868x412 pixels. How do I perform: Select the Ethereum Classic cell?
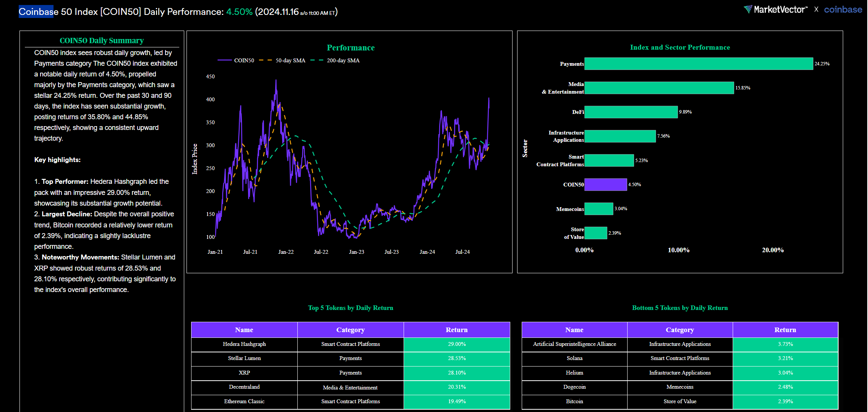[x=244, y=402]
